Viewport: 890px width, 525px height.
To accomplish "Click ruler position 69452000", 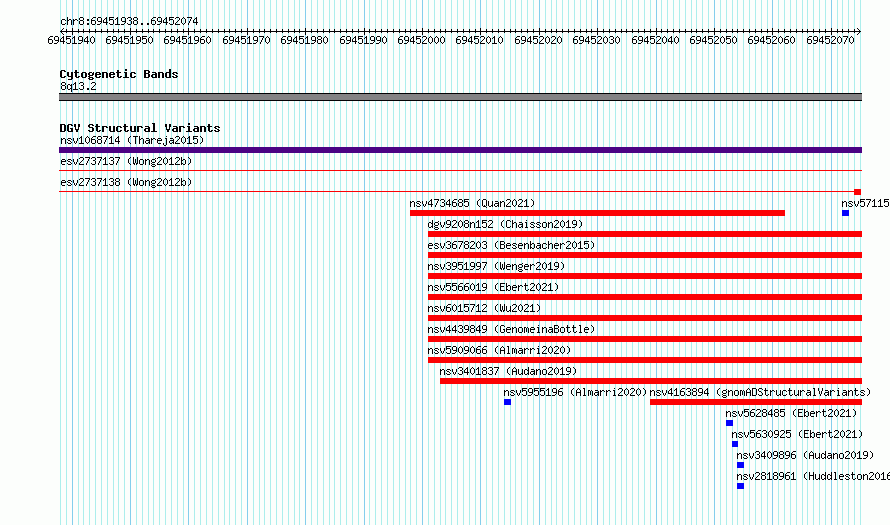I will [x=421, y=40].
